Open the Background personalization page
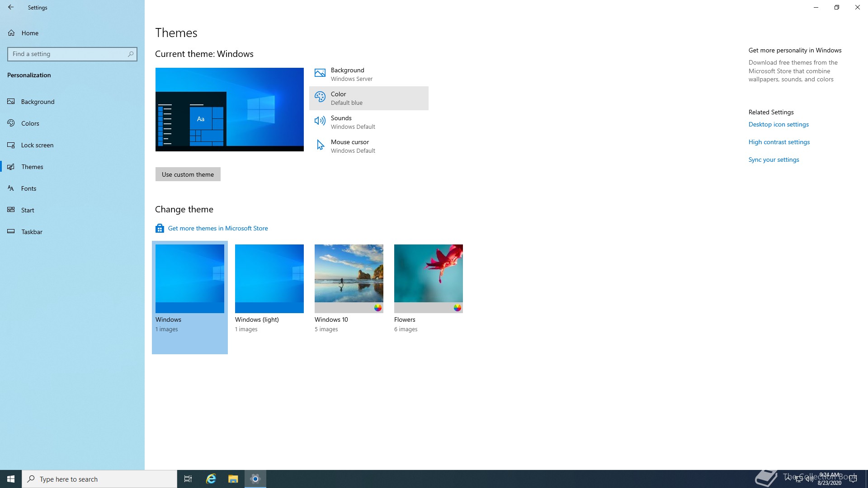The image size is (868, 488). click(x=72, y=102)
